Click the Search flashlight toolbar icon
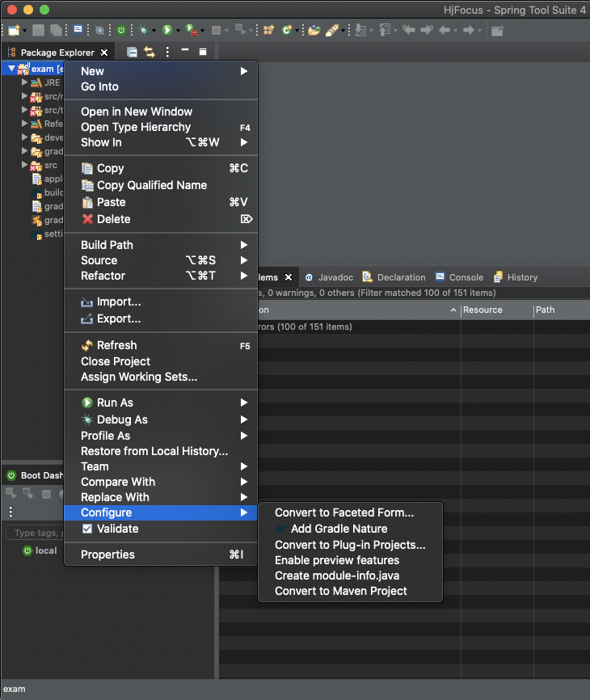Image resolution: width=590 pixels, height=700 pixels. (332, 31)
